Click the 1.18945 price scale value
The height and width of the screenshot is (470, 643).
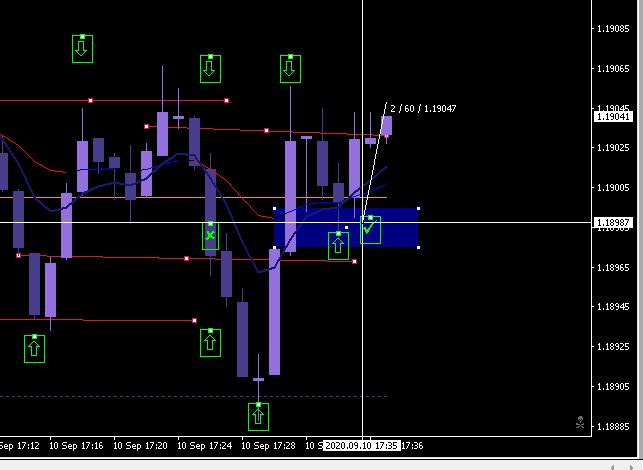click(613, 307)
